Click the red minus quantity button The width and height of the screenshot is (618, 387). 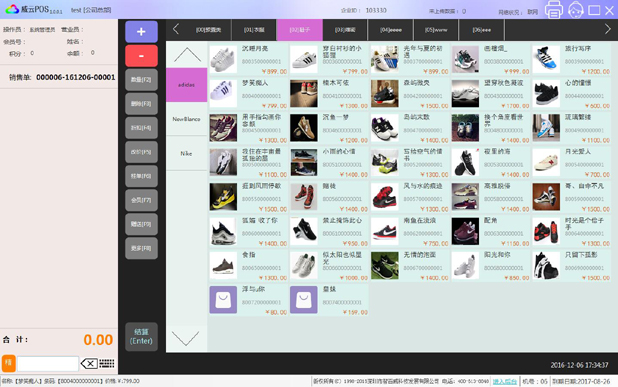click(141, 56)
